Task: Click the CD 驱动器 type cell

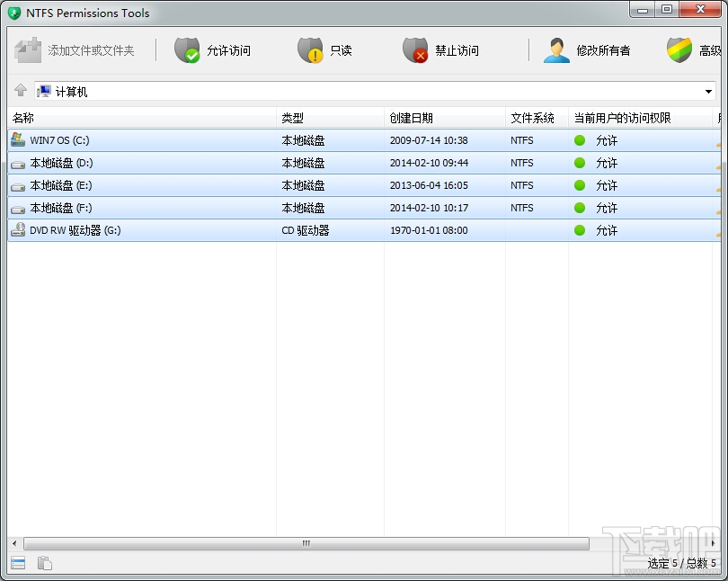Action: pyautogui.click(x=305, y=230)
